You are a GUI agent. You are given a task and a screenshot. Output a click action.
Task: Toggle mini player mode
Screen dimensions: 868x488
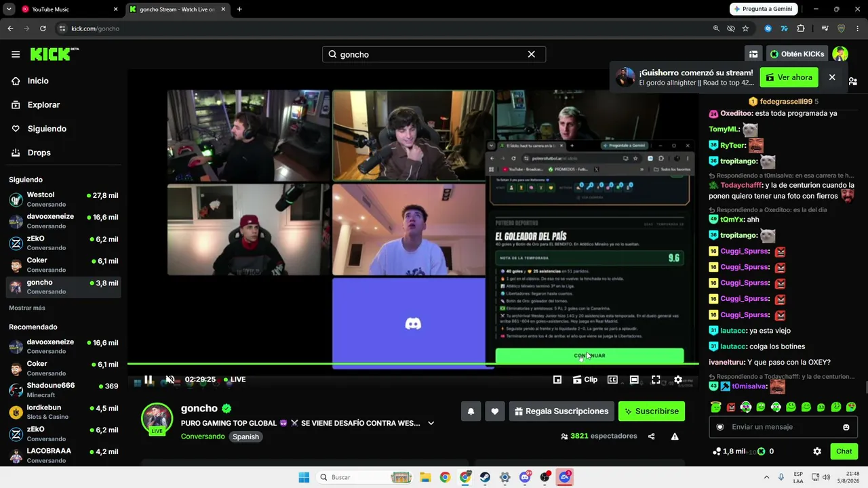(557, 380)
